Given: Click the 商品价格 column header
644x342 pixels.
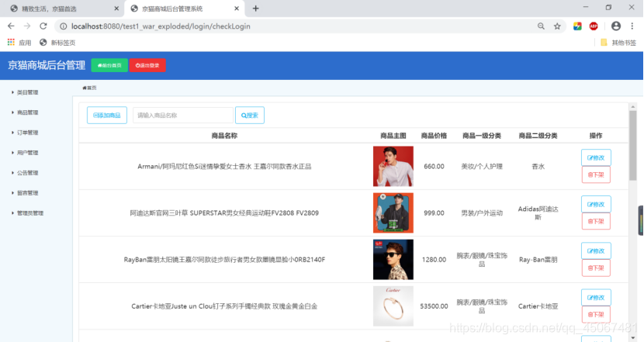Looking at the screenshot, I should click(434, 136).
